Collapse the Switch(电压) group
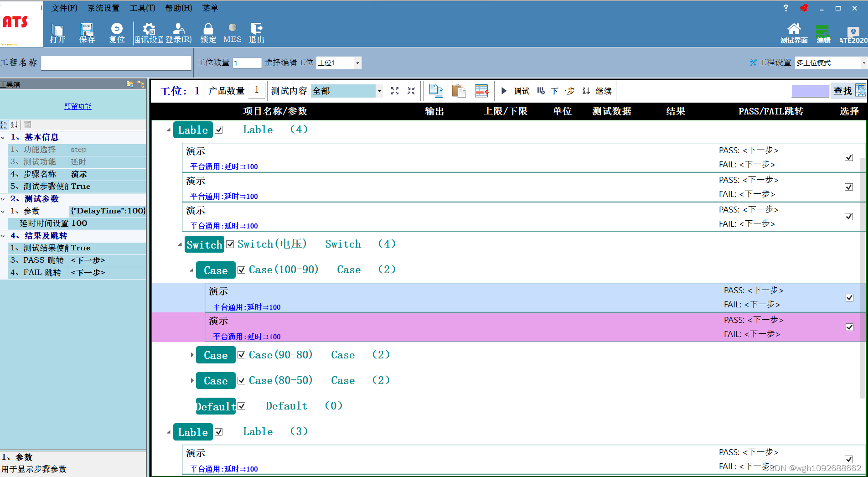The width and height of the screenshot is (868, 477). (180, 244)
